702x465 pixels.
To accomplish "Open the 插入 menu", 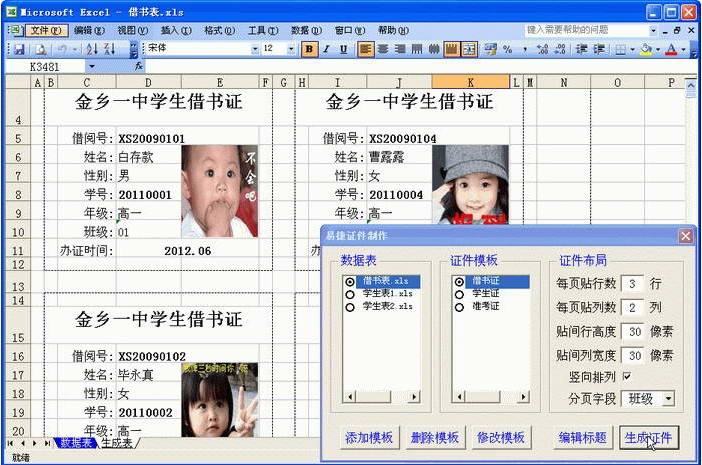I will tap(176, 30).
